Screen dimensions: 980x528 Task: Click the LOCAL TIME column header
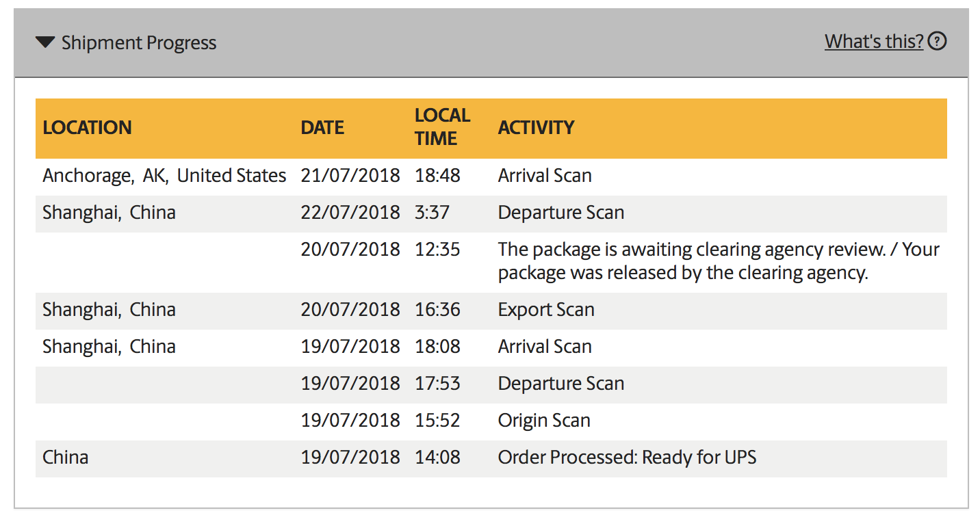pyautogui.click(x=442, y=127)
